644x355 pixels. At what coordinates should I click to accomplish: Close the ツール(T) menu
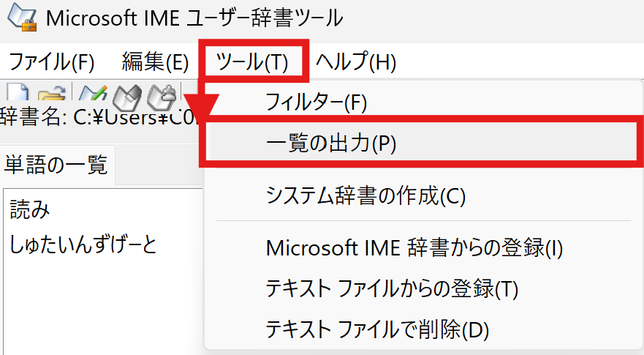pos(253,62)
